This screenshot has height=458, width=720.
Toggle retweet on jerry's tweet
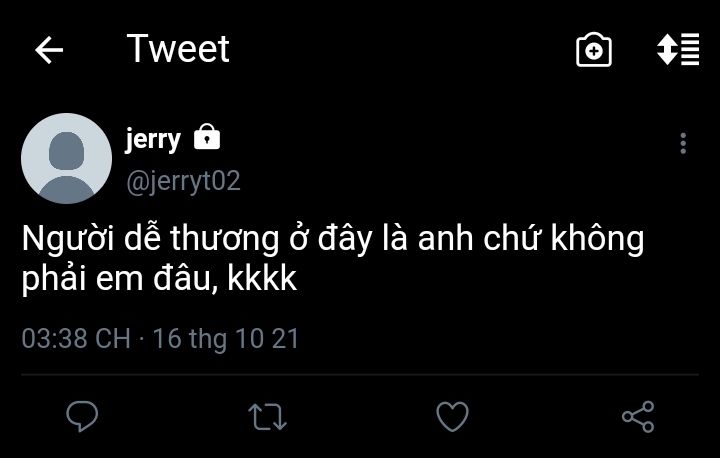pyautogui.click(x=267, y=415)
